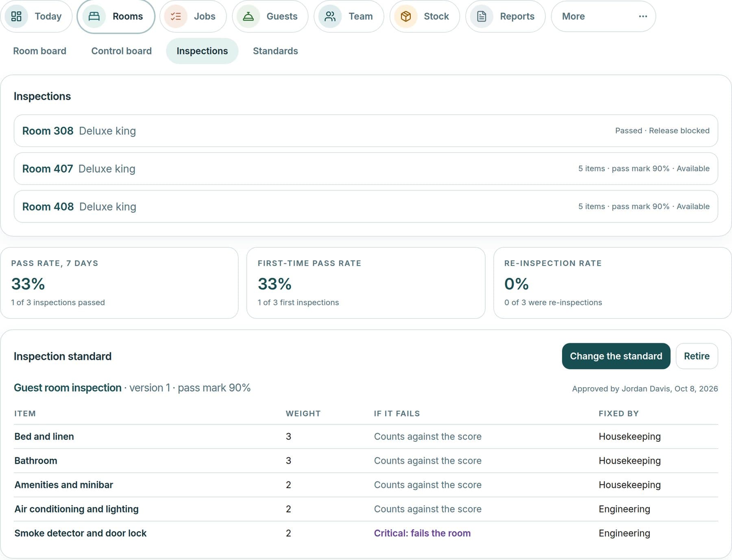
Task: Go to the Jobs section label
Action: point(205,16)
